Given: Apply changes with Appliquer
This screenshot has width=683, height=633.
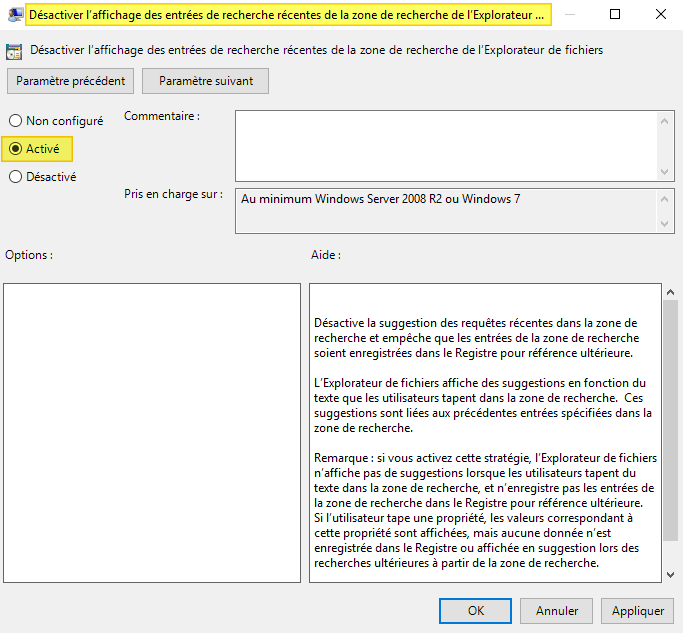Looking at the screenshot, I should [x=638, y=611].
